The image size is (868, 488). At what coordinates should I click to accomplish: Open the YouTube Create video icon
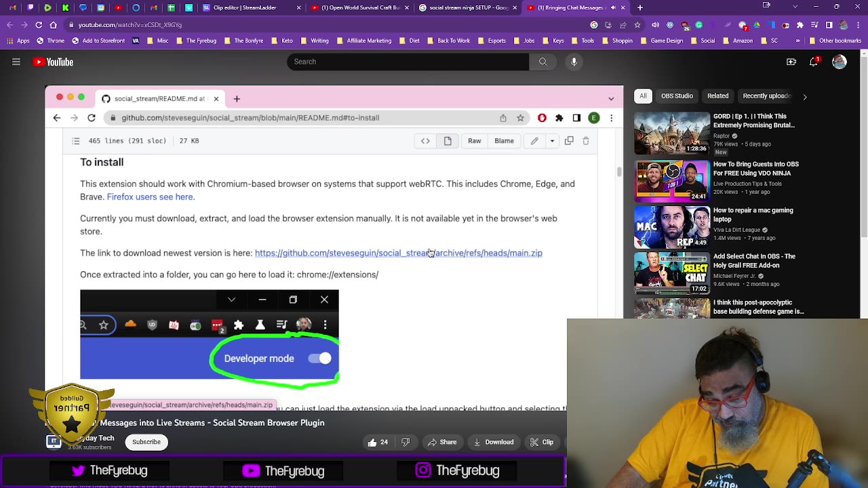[791, 62]
